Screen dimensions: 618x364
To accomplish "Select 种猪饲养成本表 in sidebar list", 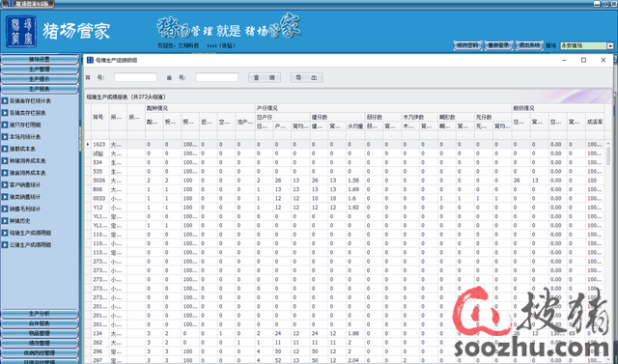I will point(28,161).
